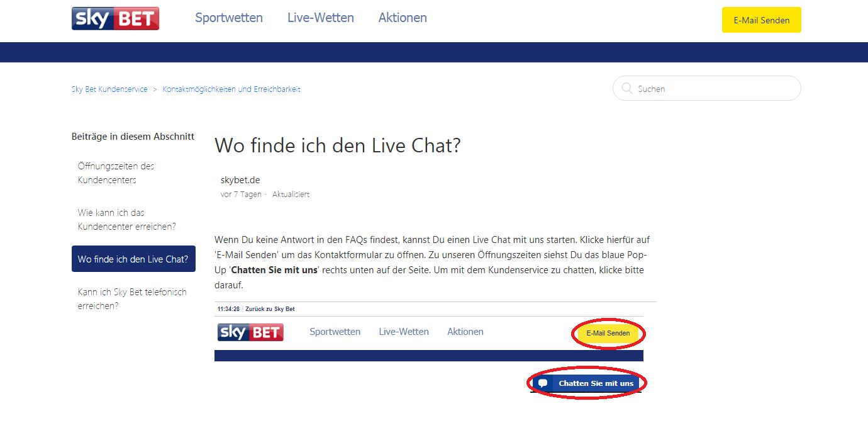Open Kann ich Sky Bet telefonisch erreichen?
This screenshot has width=868, height=435.
132,299
